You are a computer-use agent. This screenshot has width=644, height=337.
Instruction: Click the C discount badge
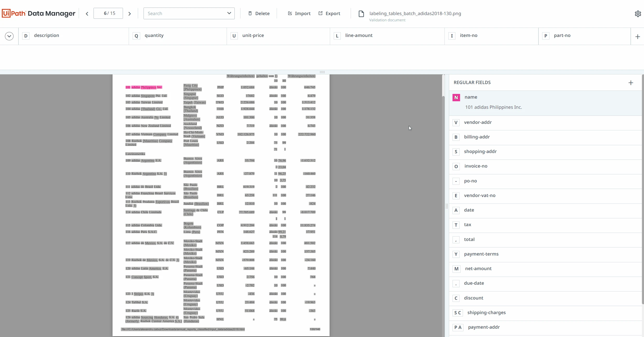(x=456, y=298)
